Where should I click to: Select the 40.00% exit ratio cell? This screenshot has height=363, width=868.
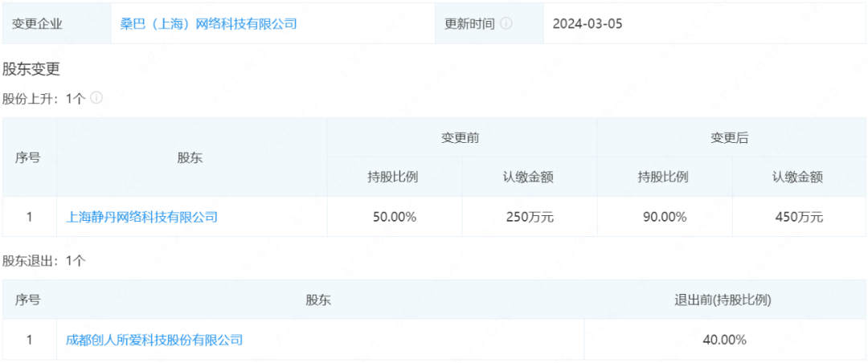tap(725, 339)
